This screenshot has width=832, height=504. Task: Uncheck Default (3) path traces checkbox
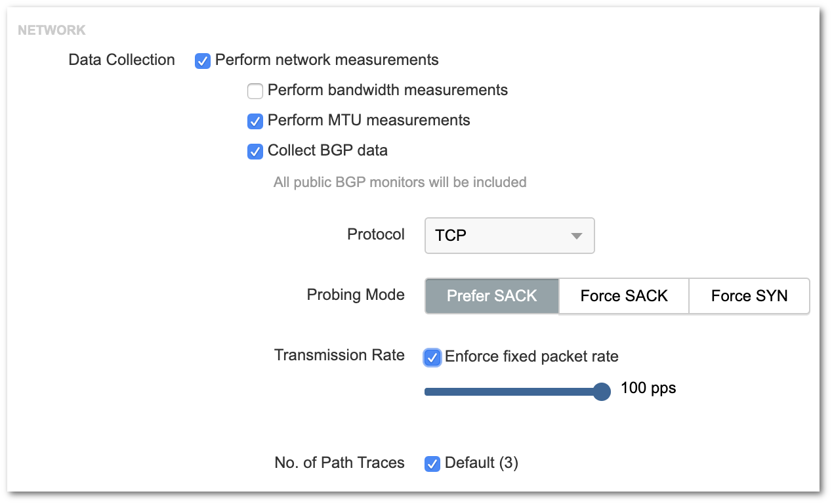(432, 464)
